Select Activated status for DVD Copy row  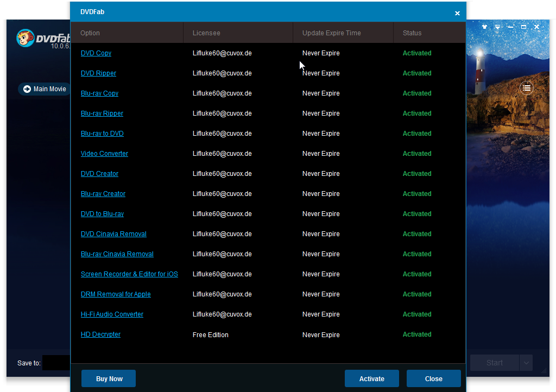tap(417, 53)
